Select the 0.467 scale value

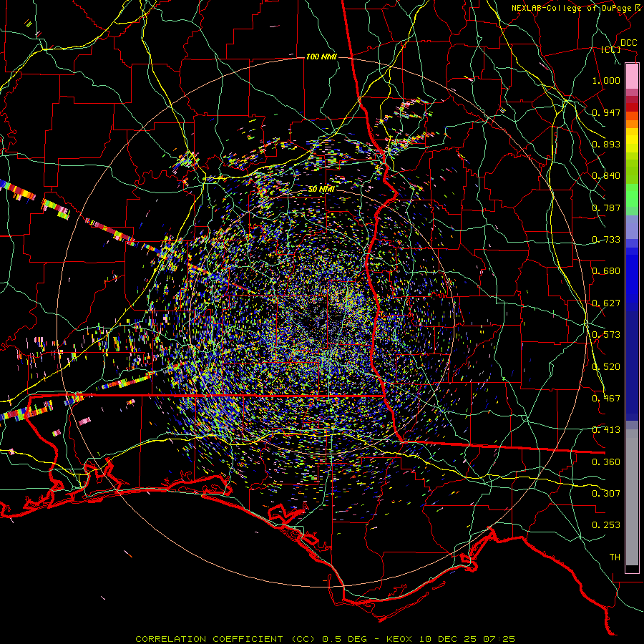[x=606, y=399]
